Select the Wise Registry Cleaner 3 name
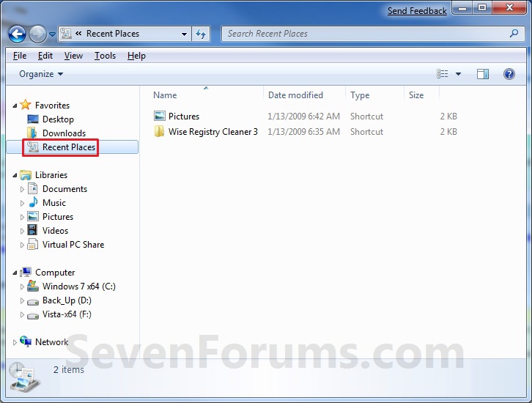 coord(213,132)
